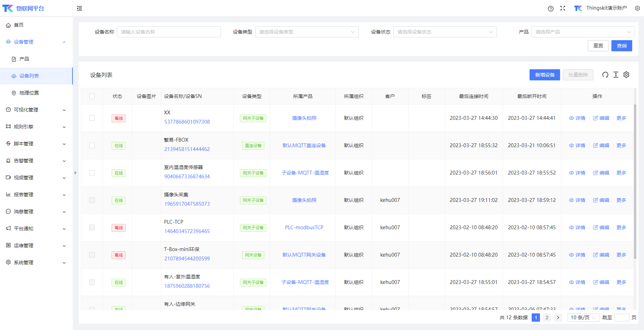Image resolution: width=644 pixels, height=330 pixels.
Task: Click the 系统管理 gear icon in sidebar
Action: click(8, 262)
